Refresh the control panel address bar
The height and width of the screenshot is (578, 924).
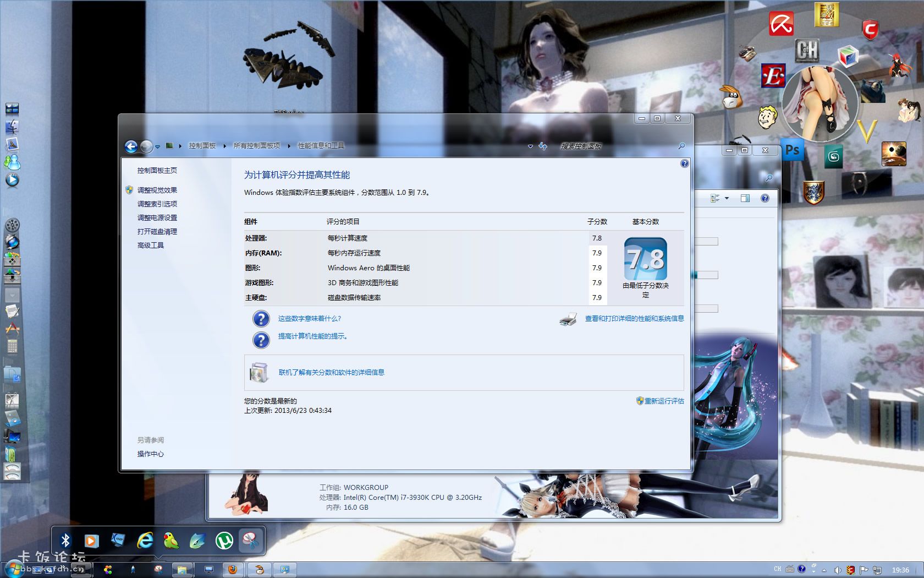(x=543, y=146)
